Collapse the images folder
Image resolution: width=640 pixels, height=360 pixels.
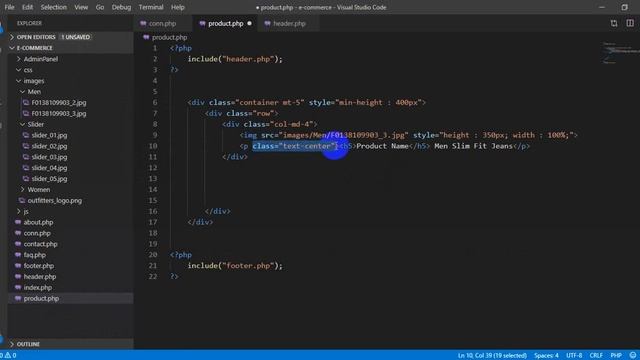click(33, 81)
